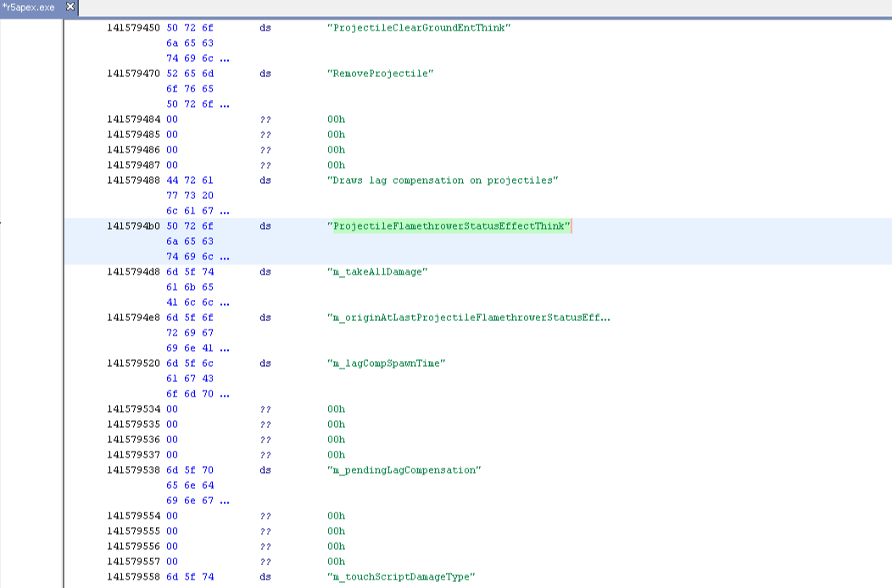The height and width of the screenshot is (588, 892).
Task: Click ?? mnemonic at 141579554
Action: click(x=265, y=516)
